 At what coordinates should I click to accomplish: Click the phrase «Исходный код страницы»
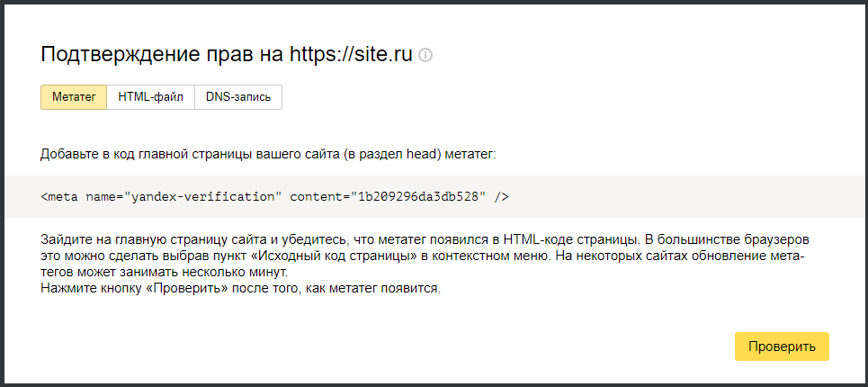pos(343,257)
